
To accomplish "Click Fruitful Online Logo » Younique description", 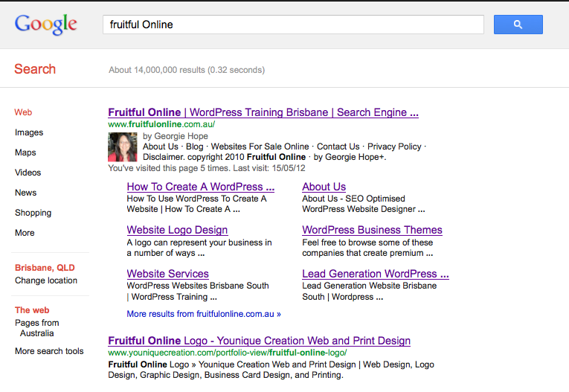I will coord(271,370).
